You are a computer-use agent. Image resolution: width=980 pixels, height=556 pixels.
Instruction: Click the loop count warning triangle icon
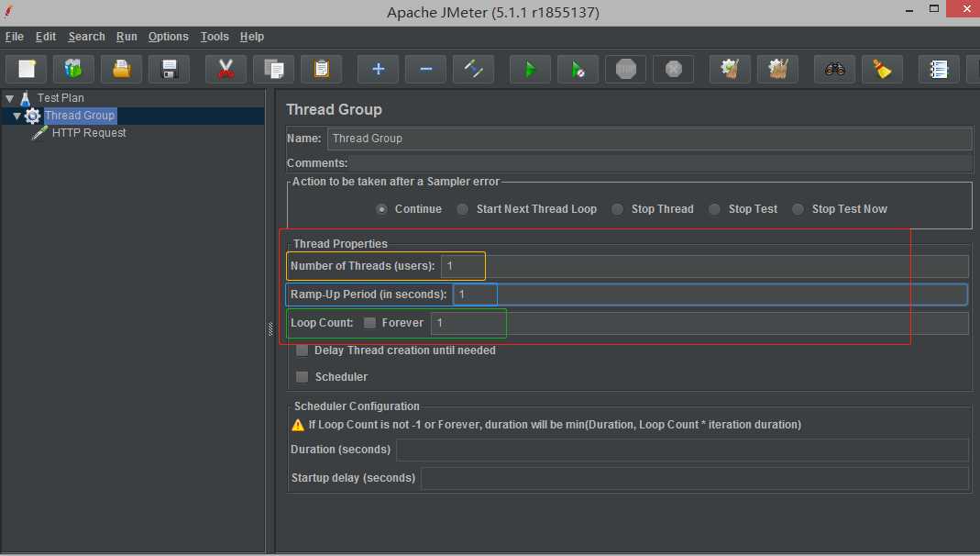[298, 426]
